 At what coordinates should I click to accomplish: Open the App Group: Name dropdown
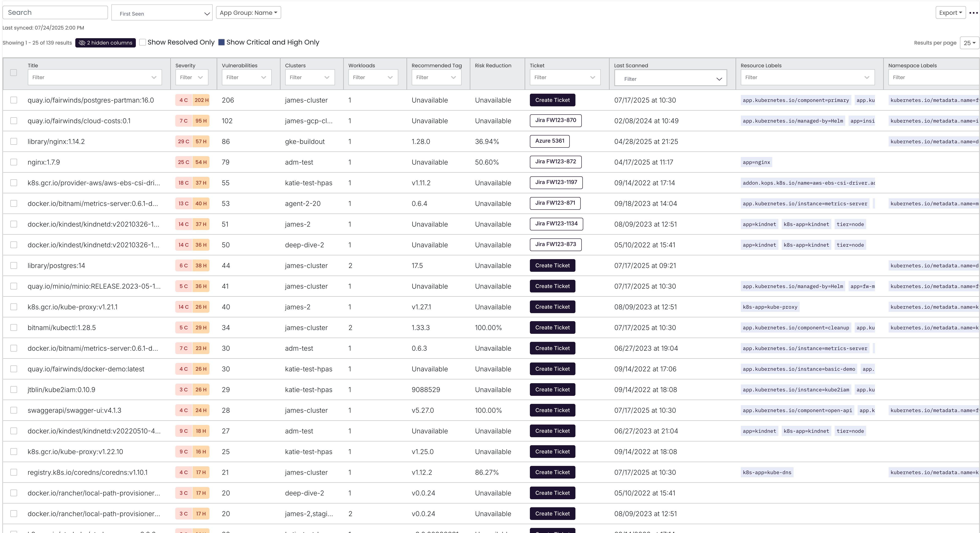pyautogui.click(x=248, y=12)
